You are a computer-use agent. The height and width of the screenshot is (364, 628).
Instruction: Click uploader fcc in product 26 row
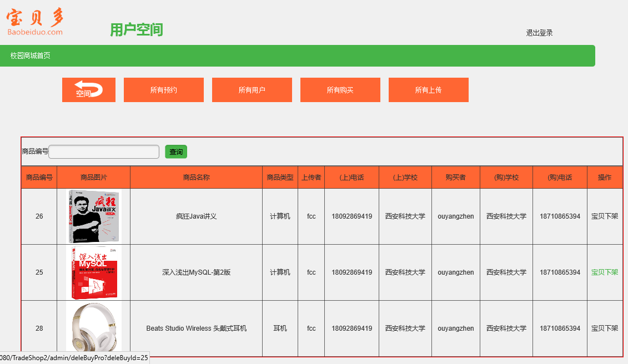(x=311, y=216)
